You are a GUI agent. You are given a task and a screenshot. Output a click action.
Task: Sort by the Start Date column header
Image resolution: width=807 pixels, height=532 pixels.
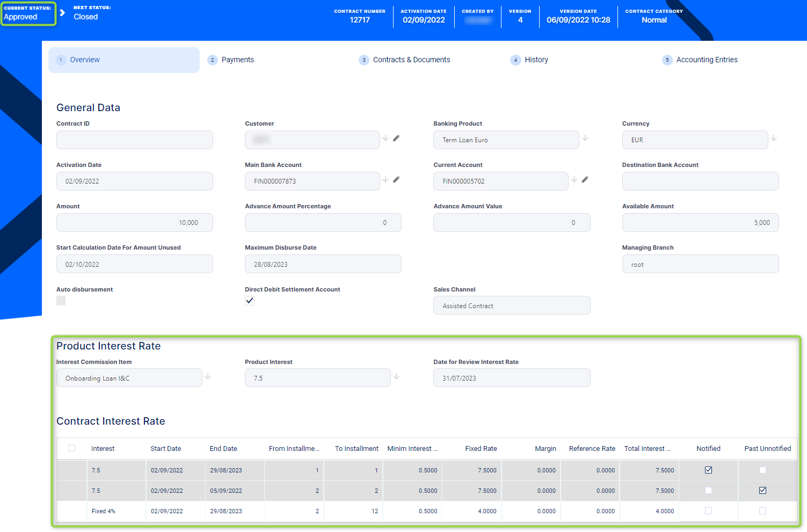(165, 449)
